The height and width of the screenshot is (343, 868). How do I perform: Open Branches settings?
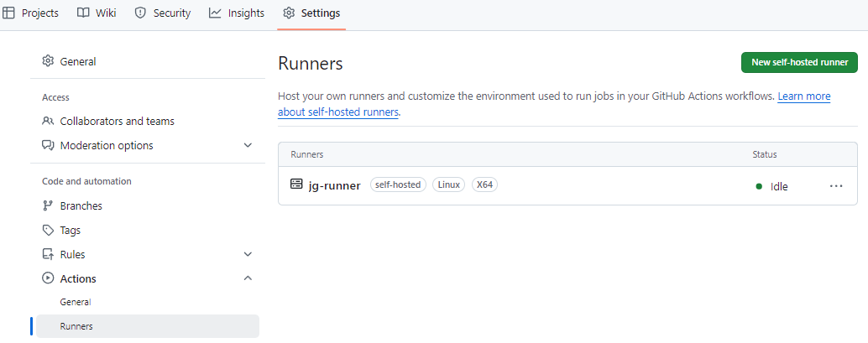148,205
